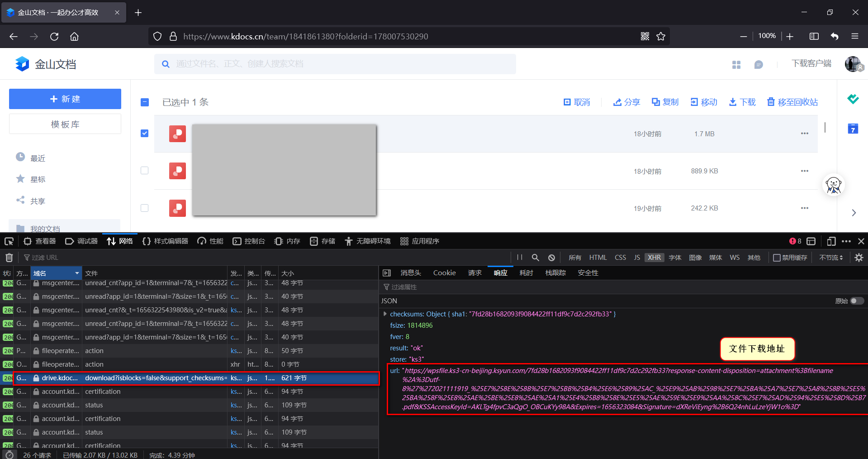Open the assistant mascot icon
The width and height of the screenshot is (868, 459).
click(x=834, y=185)
